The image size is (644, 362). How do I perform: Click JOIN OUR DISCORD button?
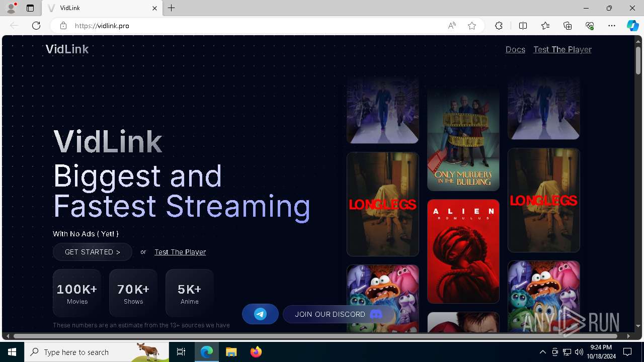[x=338, y=314]
